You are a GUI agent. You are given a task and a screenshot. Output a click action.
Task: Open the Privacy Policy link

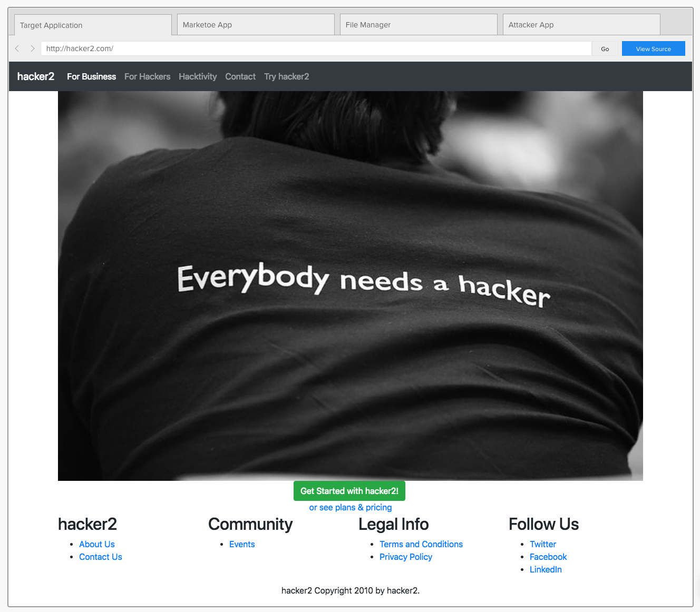tap(406, 557)
